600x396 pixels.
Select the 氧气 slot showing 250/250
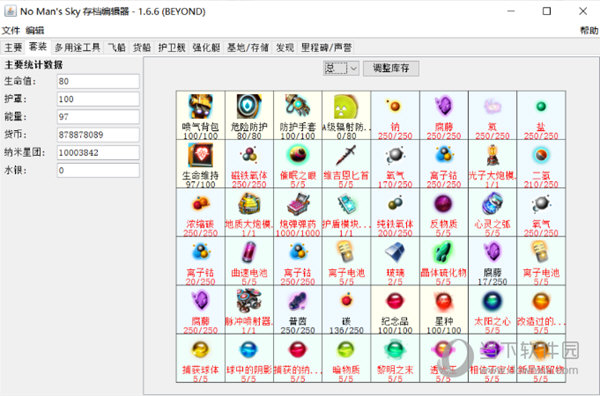[x=541, y=212]
